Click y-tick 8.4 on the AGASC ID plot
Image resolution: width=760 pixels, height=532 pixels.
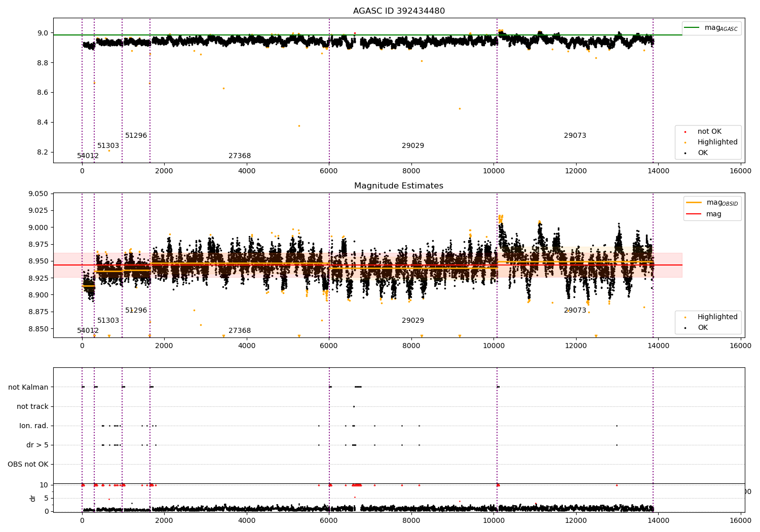(42, 123)
